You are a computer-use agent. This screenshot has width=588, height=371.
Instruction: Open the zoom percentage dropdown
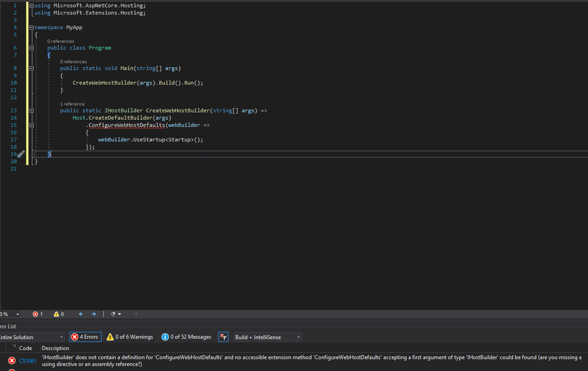click(18, 314)
